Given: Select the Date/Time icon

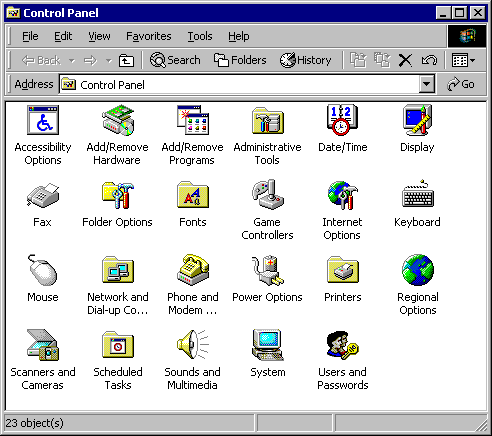Looking at the screenshot, I should [342, 120].
